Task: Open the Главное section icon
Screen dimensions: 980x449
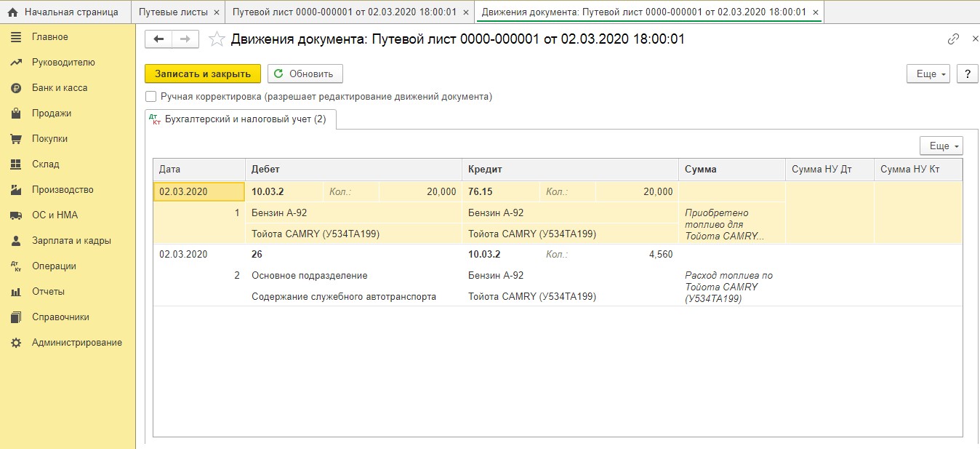Action: 15,37
